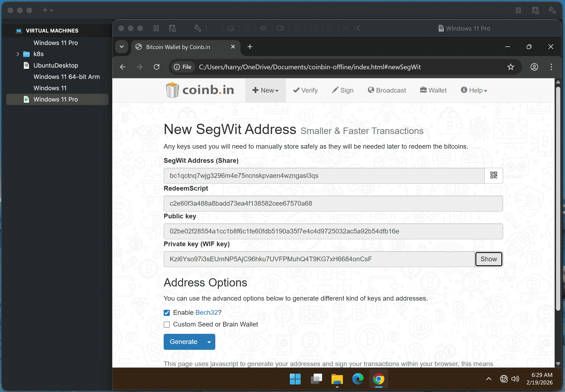
Task: Switch to the Bitcoin Wallet by Coinb.in tab
Action: [178, 47]
